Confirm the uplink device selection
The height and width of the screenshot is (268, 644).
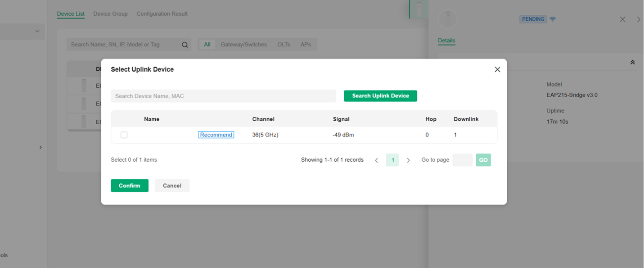[130, 186]
